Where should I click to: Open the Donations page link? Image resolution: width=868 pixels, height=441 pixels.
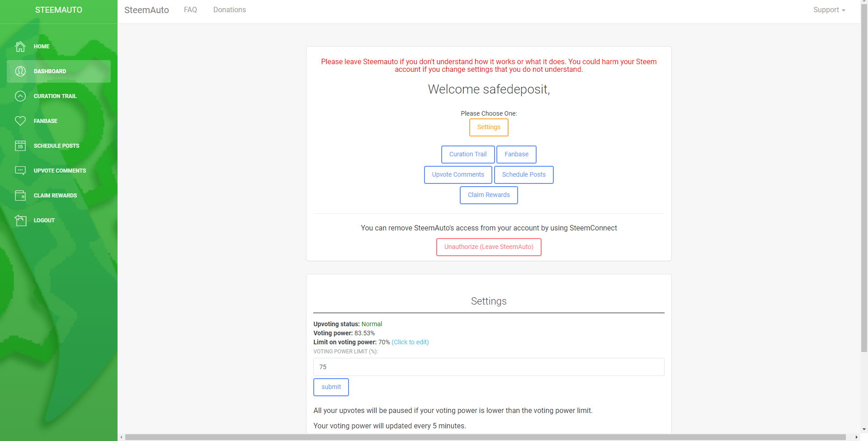(x=230, y=10)
